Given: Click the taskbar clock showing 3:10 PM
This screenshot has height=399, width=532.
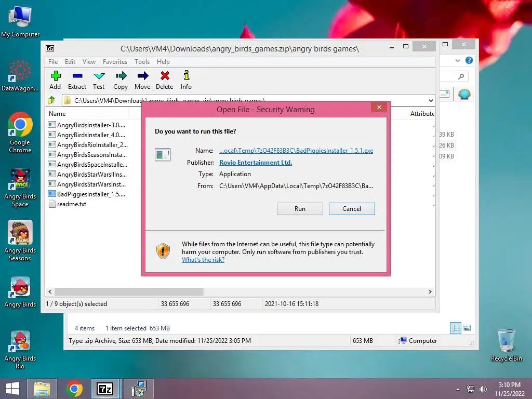Looking at the screenshot, I should pyautogui.click(x=509, y=389).
